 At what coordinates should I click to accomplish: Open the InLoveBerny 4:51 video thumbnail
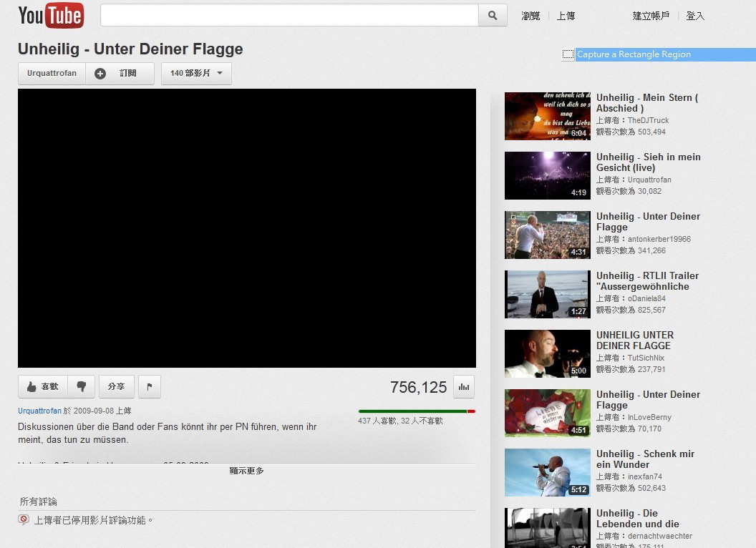[x=547, y=413]
